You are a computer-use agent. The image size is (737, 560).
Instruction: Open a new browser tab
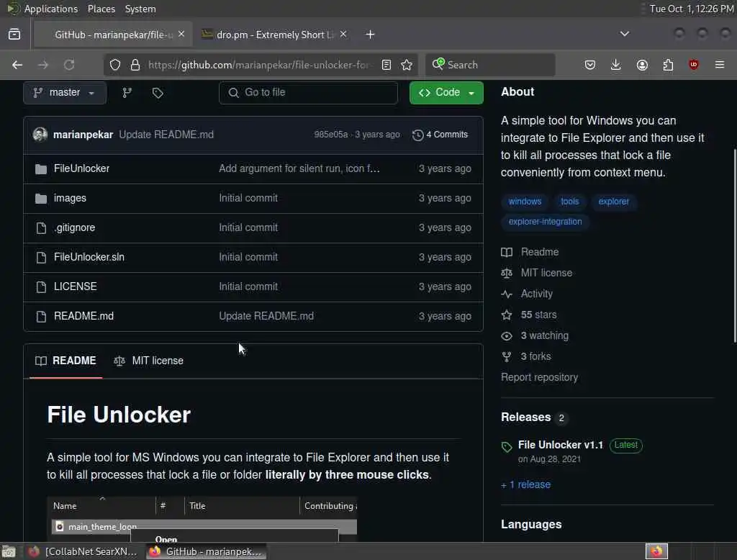371,35
